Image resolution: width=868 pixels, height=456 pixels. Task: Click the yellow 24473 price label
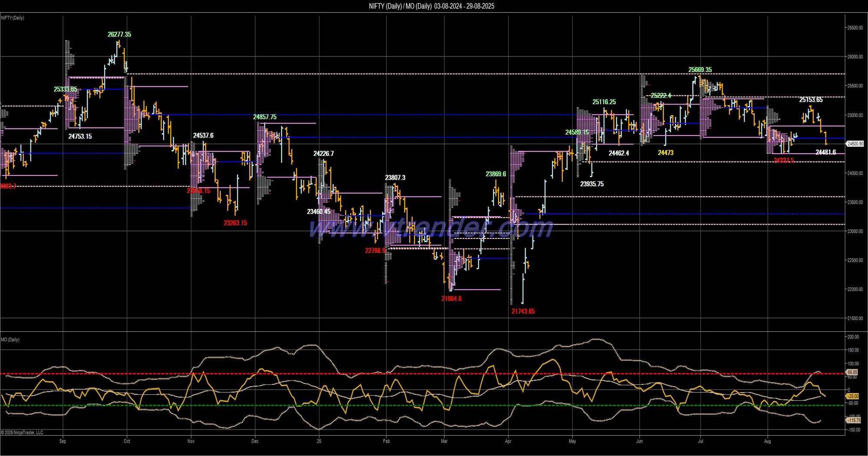coord(665,153)
